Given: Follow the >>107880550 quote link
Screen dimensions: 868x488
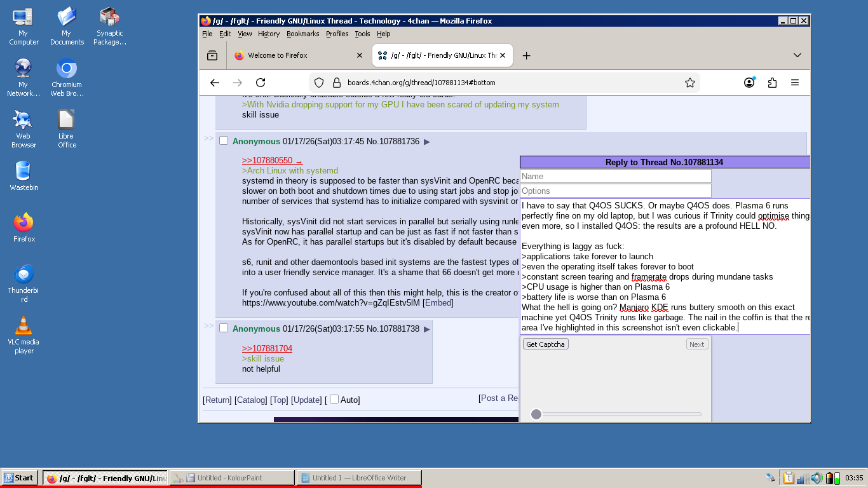Looking at the screenshot, I should 272,160.
